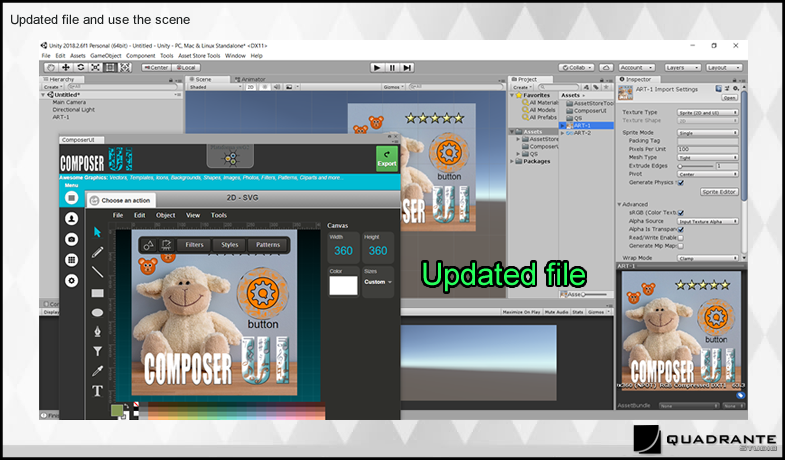Viewport: 785px width, 460px height.
Task: Click the Filters button
Action: coord(194,245)
